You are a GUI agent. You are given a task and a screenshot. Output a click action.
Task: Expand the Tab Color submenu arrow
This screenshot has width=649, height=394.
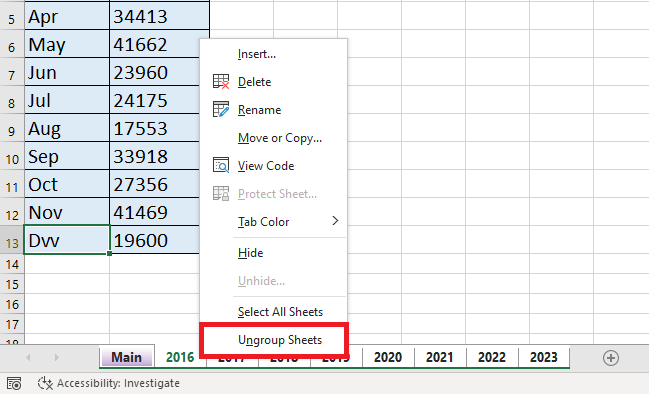335,221
